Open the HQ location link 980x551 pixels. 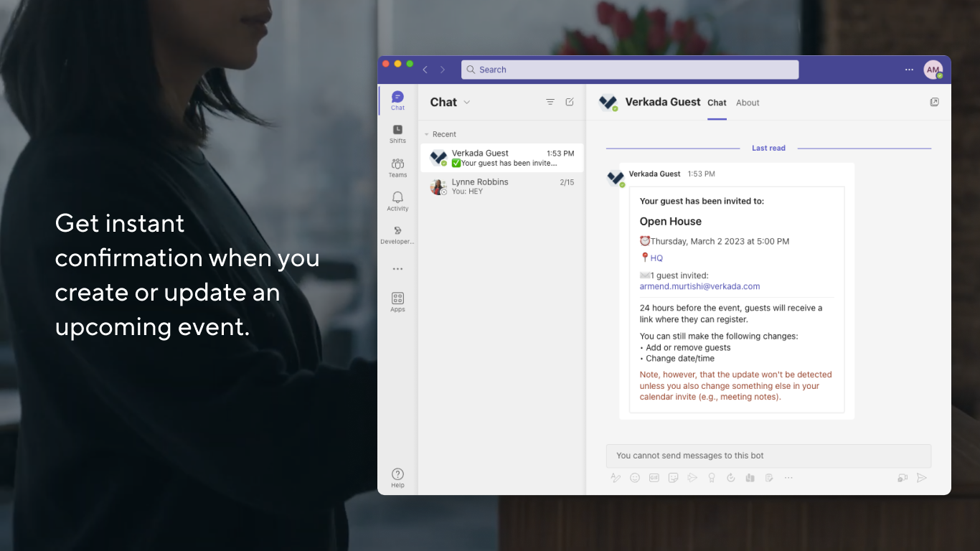[x=656, y=258]
